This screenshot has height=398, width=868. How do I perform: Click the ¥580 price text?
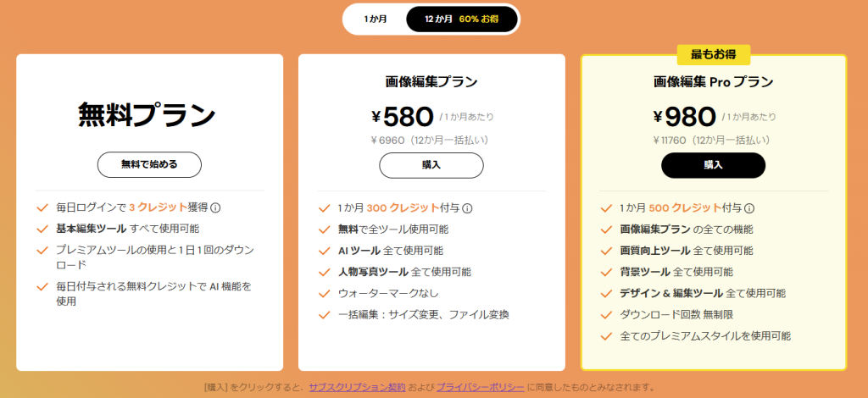403,116
